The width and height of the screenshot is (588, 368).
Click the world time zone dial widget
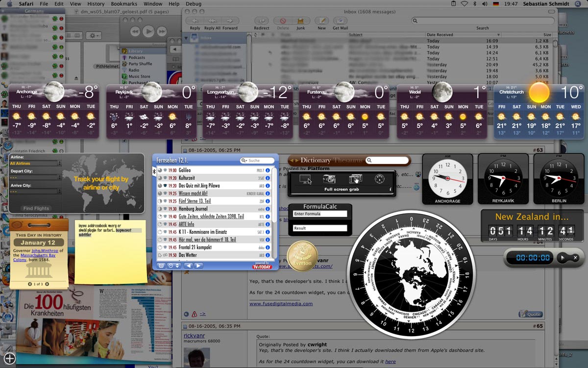[x=411, y=274]
